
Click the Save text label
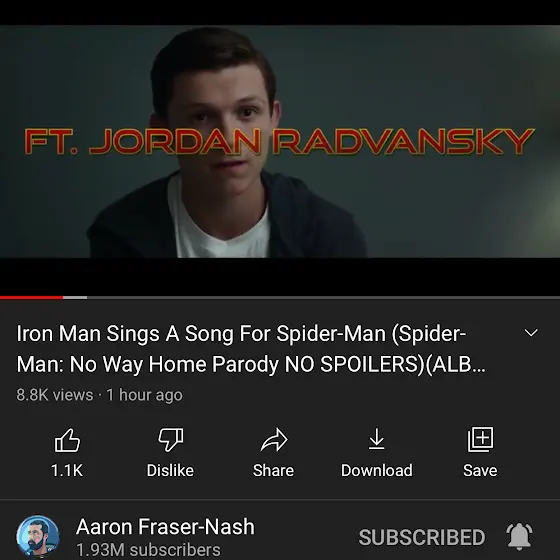pos(480,470)
